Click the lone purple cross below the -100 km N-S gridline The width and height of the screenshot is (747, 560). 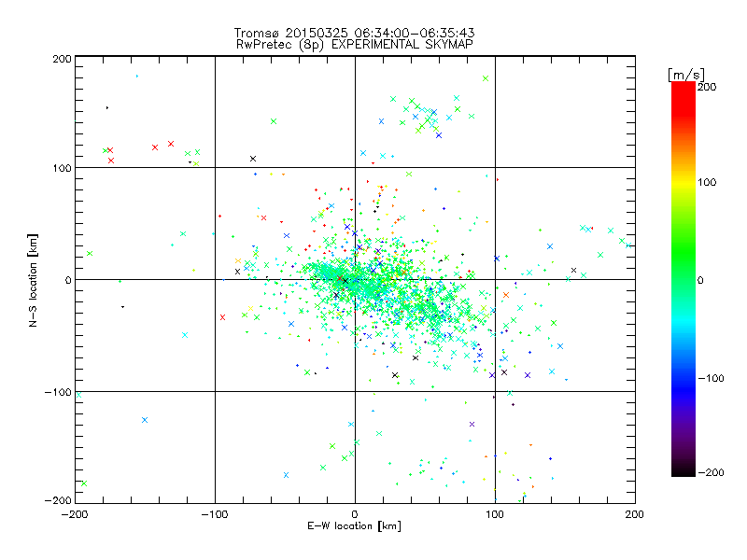[472, 425]
